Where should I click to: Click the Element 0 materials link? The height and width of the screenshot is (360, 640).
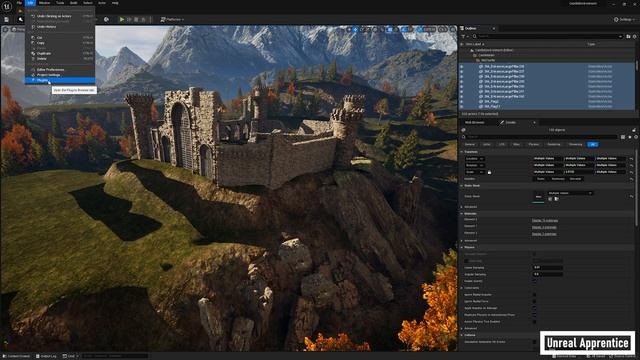click(544, 220)
